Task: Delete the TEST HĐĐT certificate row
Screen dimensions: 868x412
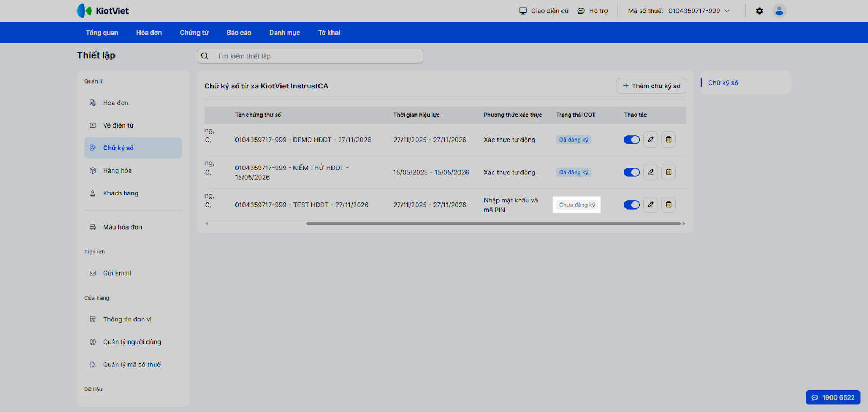Action: pos(668,205)
